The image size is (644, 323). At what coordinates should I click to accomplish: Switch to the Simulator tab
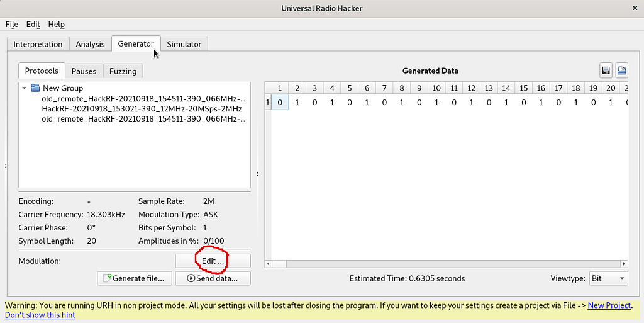pyautogui.click(x=184, y=44)
